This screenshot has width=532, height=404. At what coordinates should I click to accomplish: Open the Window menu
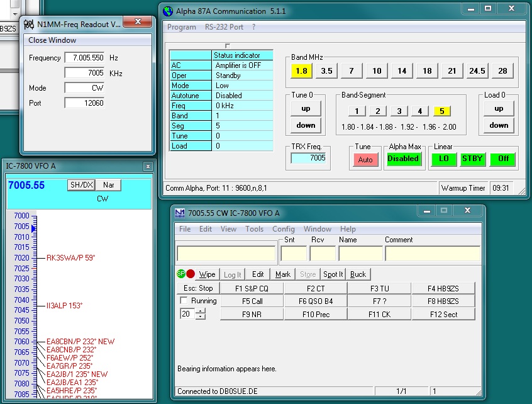pyautogui.click(x=317, y=229)
